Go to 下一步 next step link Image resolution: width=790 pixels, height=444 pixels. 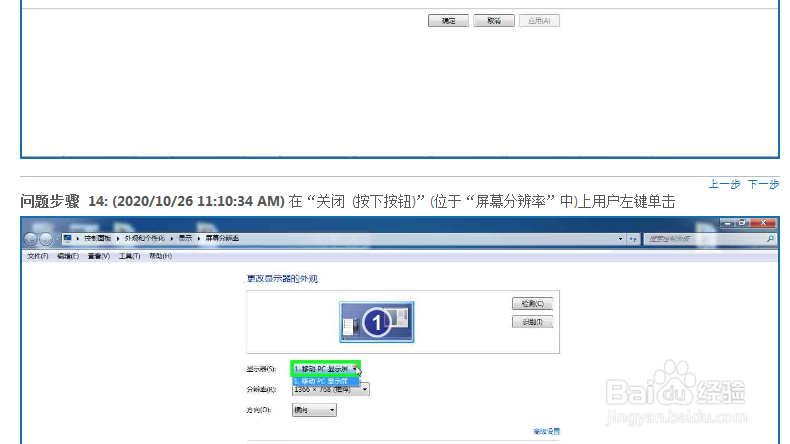coord(764,184)
